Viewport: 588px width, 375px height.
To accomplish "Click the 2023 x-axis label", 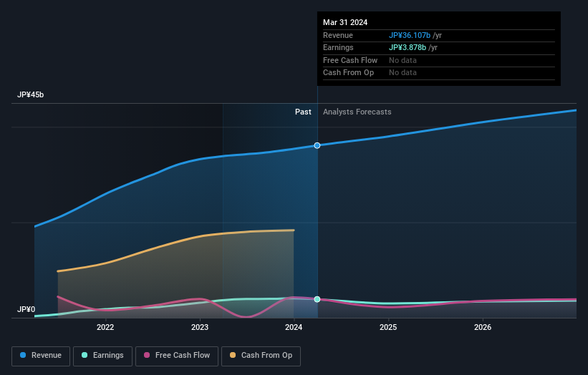I will tap(200, 328).
